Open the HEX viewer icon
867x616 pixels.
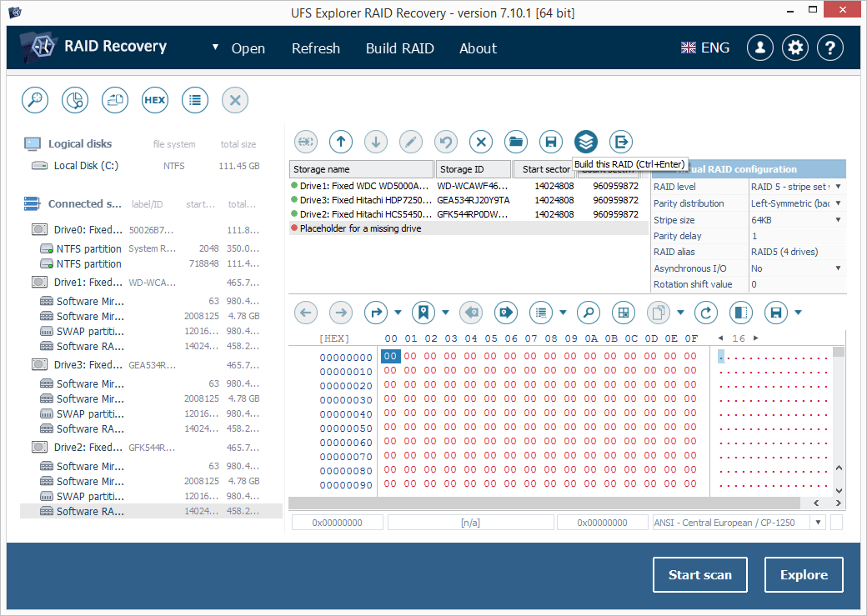(x=155, y=100)
